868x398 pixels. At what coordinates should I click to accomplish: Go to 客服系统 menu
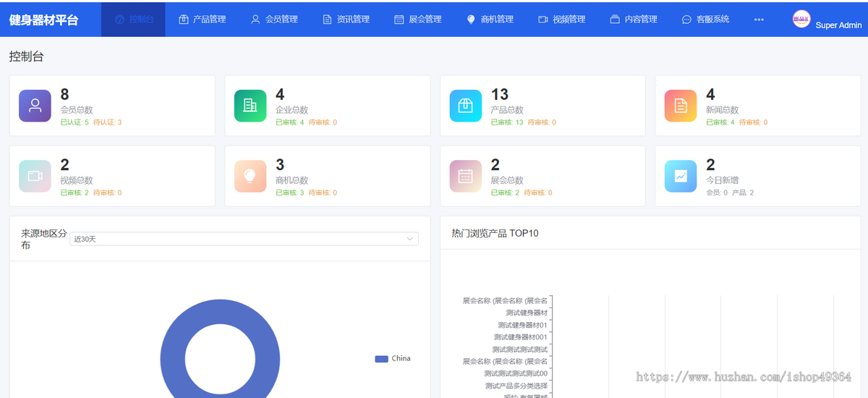coord(705,20)
